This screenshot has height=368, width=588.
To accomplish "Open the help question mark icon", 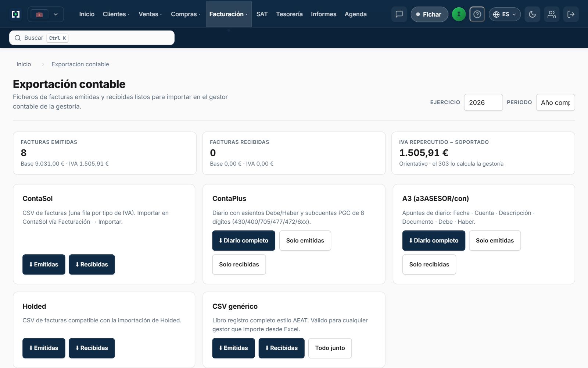I will coord(477,14).
